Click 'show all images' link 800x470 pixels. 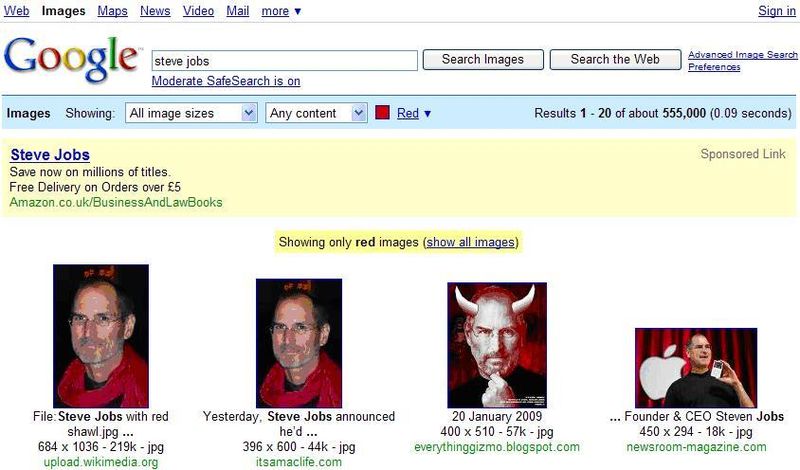(470, 242)
